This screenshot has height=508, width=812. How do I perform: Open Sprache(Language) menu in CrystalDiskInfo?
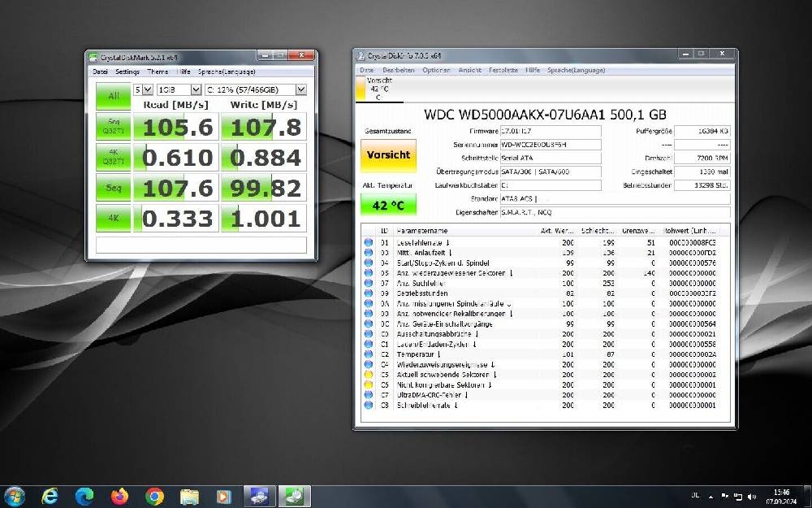pos(576,70)
